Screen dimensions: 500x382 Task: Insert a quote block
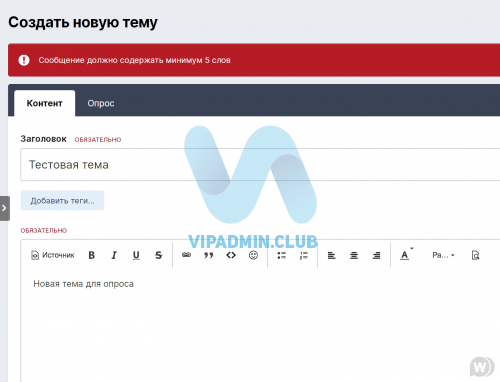[x=209, y=255]
